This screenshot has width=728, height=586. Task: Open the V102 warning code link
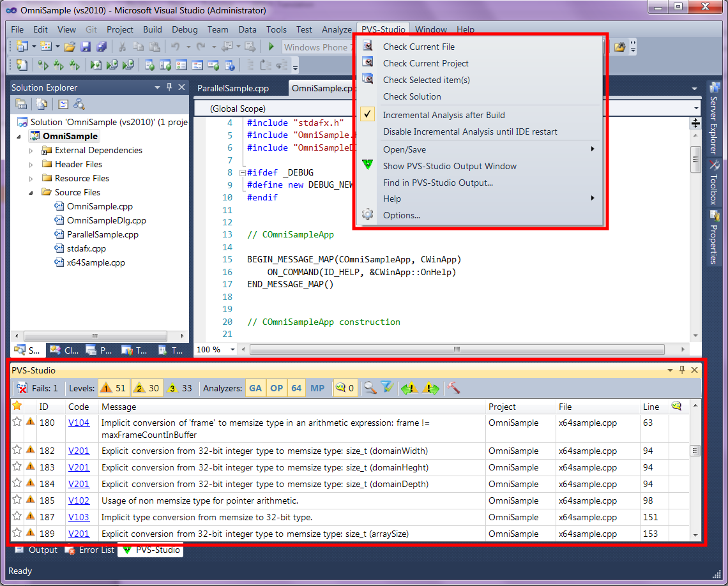point(79,500)
